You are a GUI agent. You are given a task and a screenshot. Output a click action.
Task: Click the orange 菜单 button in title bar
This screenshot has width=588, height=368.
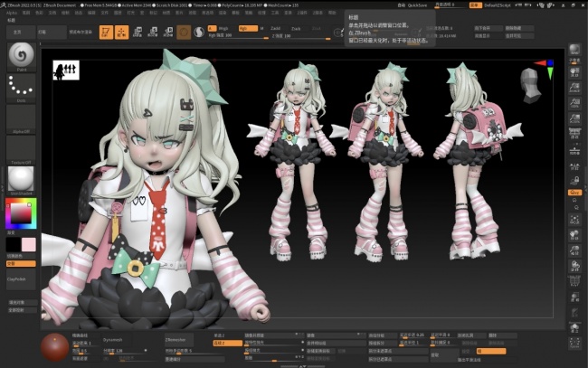476,5
